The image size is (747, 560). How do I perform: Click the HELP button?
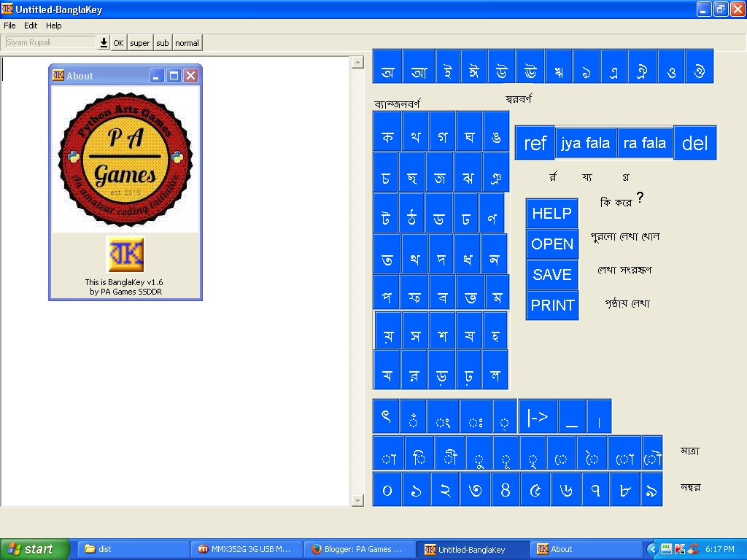[x=552, y=214]
